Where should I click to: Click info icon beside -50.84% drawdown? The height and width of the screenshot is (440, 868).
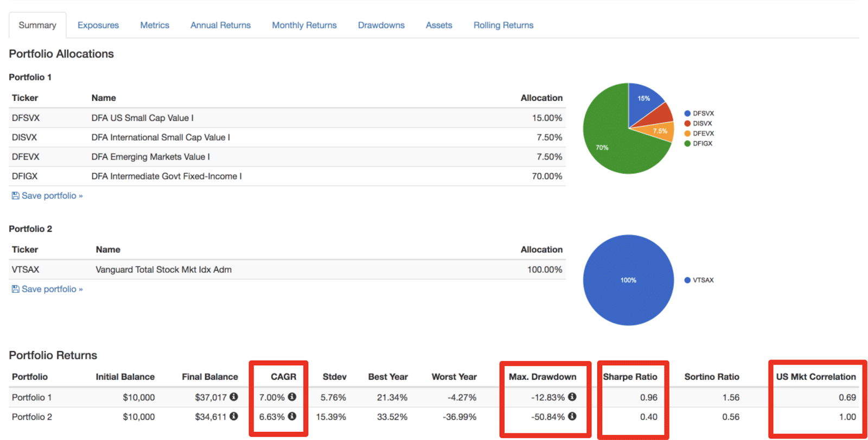click(572, 416)
